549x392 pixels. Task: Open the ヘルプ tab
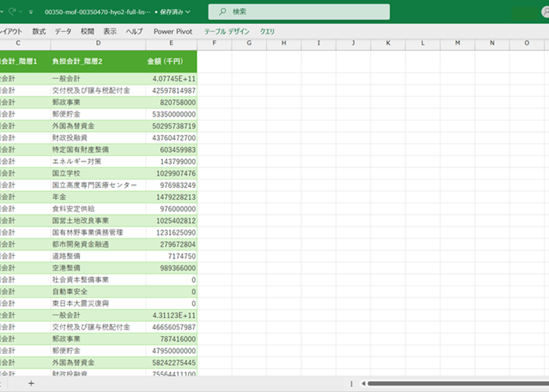[x=134, y=31]
